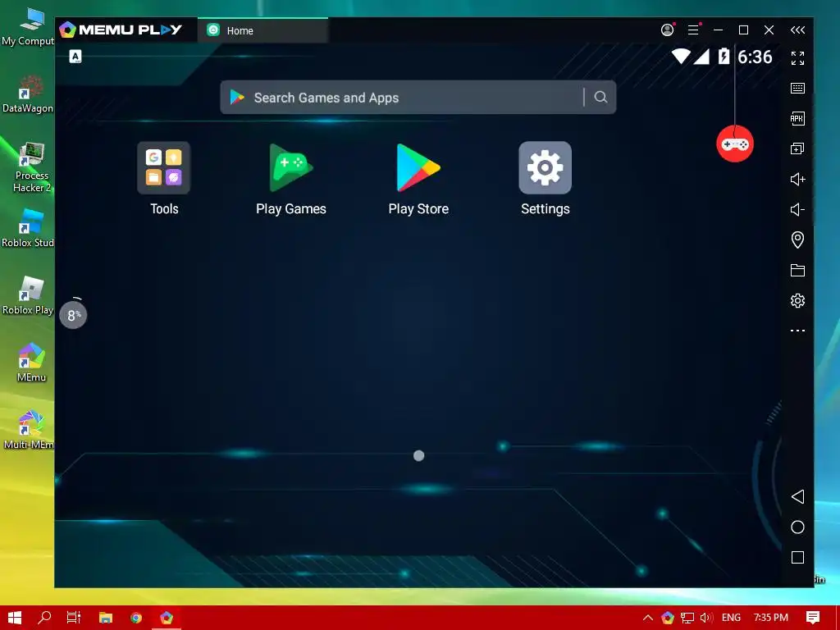Screen dimensions: 840x630
Task: Enter fullscreen mode in MEmu sidebar
Action: click(797, 58)
